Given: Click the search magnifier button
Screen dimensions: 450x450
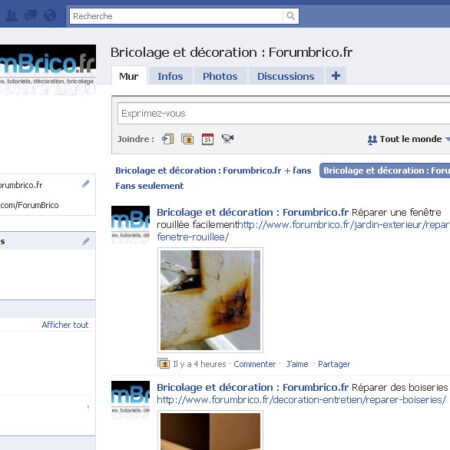Looking at the screenshot, I should [290, 16].
